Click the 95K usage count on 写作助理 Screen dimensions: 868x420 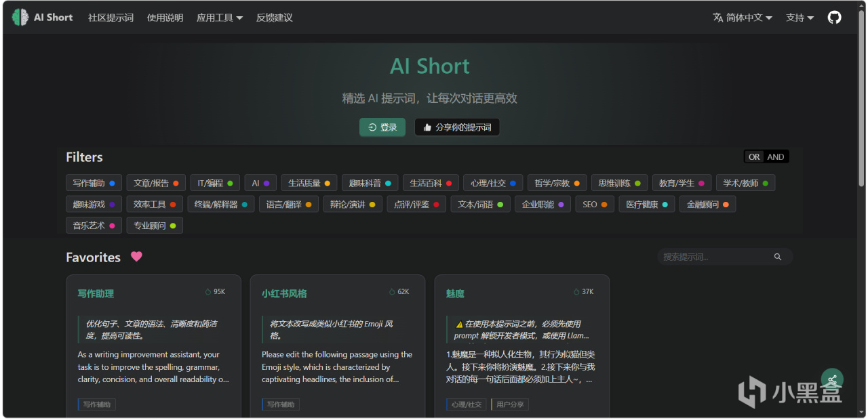[x=215, y=292]
